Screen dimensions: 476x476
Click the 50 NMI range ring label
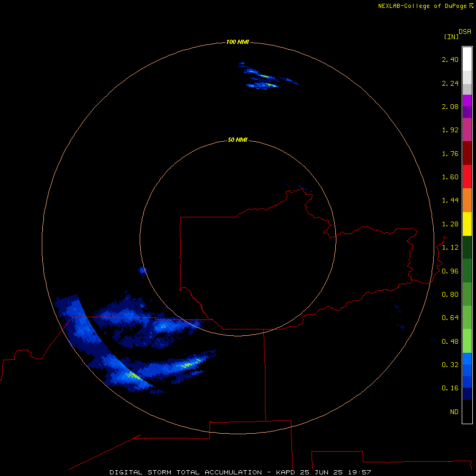click(x=237, y=140)
